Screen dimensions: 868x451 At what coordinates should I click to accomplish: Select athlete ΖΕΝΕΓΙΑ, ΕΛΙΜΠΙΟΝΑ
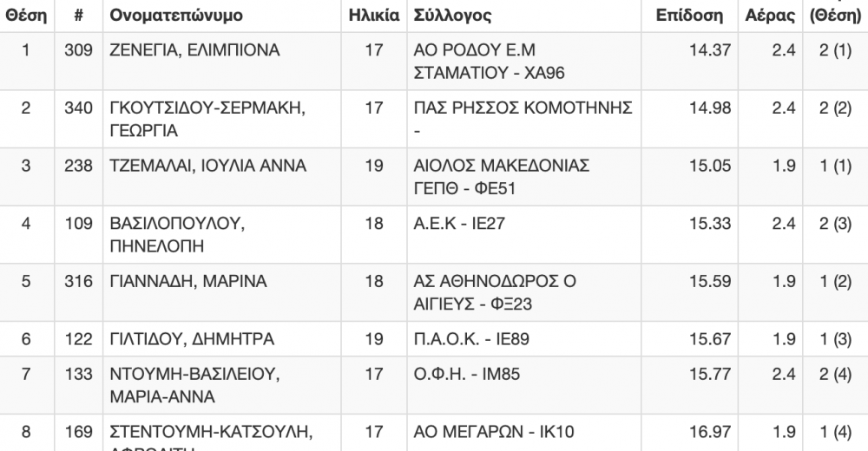[x=194, y=50]
